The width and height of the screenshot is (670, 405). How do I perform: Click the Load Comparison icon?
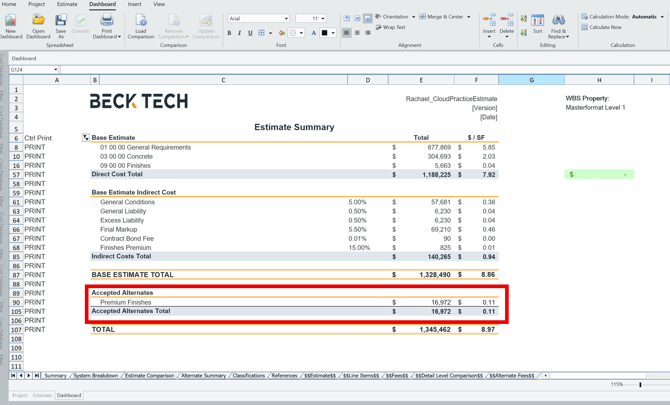tap(141, 21)
